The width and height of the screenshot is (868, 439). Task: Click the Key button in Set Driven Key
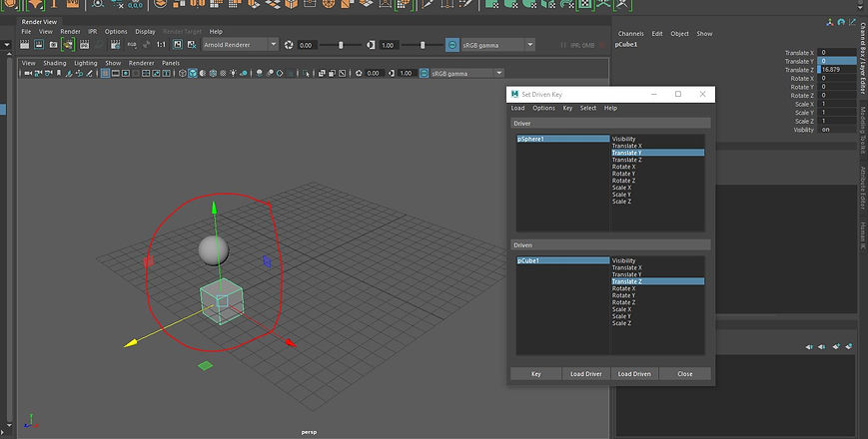(x=535, y=374)
